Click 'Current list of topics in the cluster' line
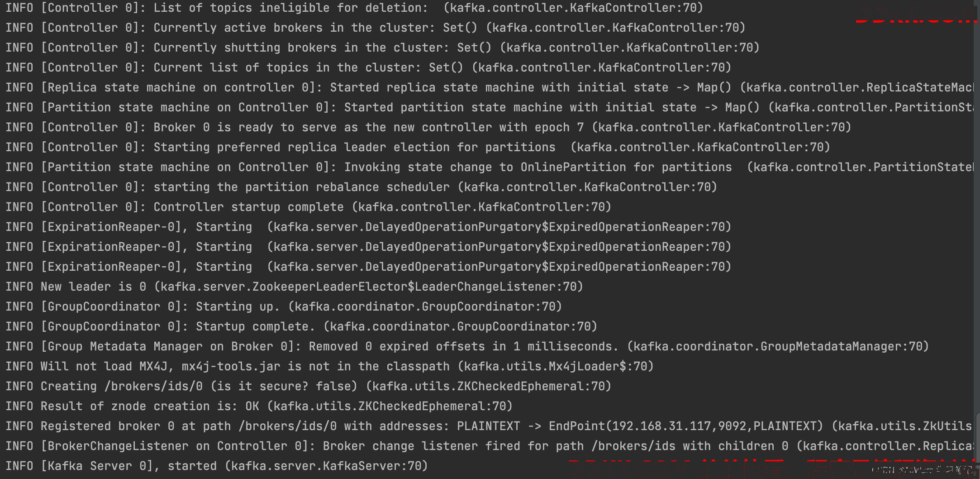The image size is (980, 479). click(x=368, y=67)
